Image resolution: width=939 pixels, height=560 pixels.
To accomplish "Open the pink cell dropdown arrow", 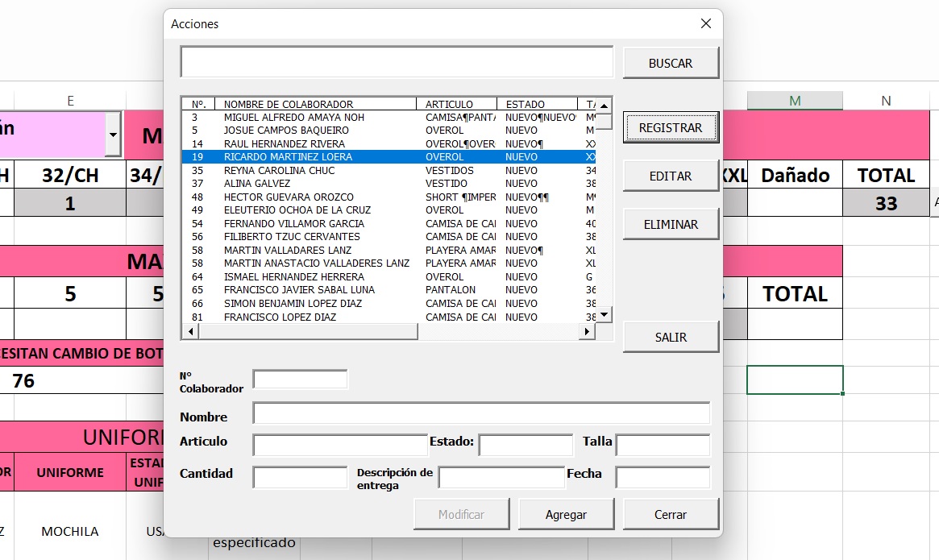I will coord(113,135).
